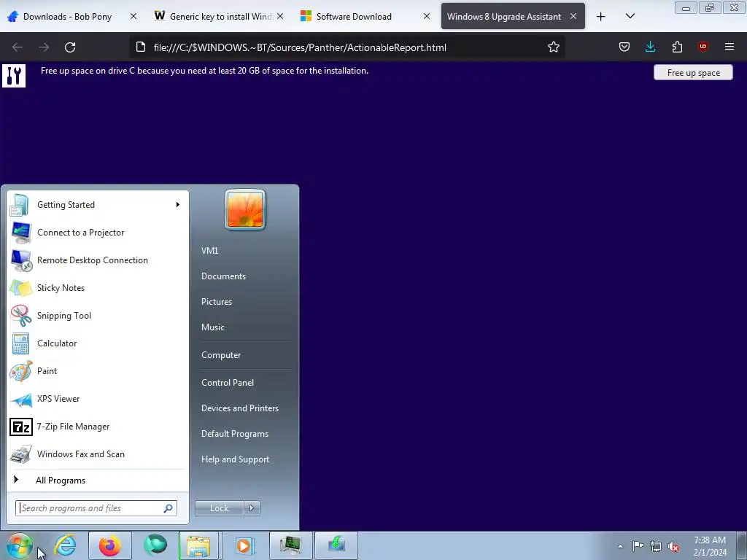Click the address bar URL
Viewport: 747px width, 560px height.
point(300,47)
